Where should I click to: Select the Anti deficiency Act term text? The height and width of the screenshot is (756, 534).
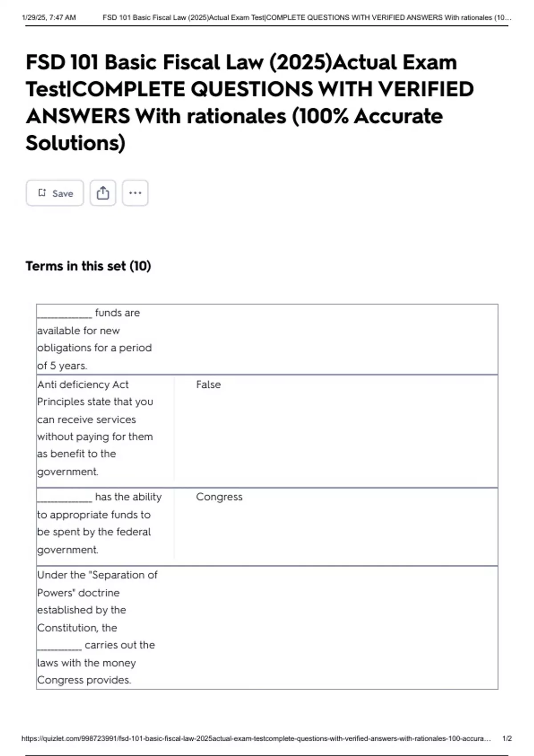(95, 428)
